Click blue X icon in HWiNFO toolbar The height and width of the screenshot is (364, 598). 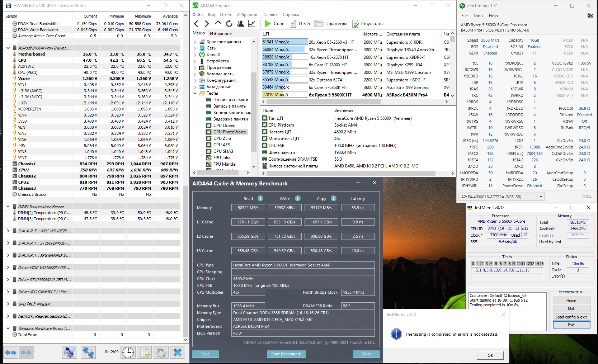pyautogui.click(x=178, y=353)
